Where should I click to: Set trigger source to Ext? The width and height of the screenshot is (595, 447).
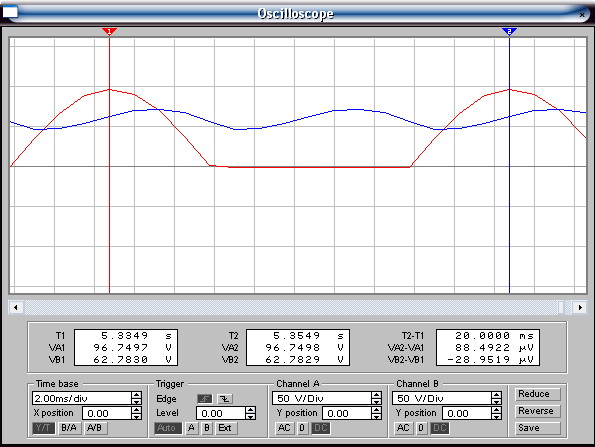[226, 428]
